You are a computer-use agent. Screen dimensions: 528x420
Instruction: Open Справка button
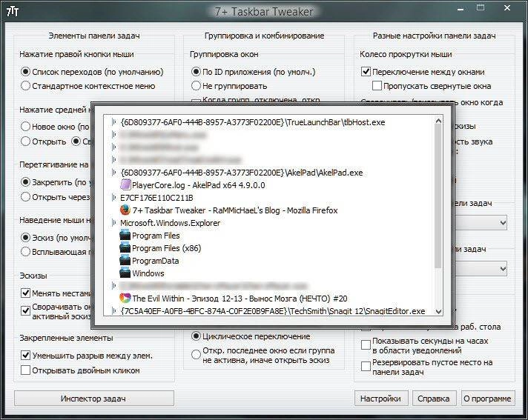click(x=434, y=399)
